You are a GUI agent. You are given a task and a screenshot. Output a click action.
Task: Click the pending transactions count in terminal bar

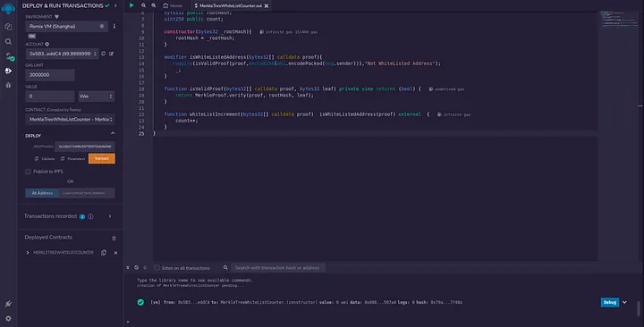tap(145, 267)
